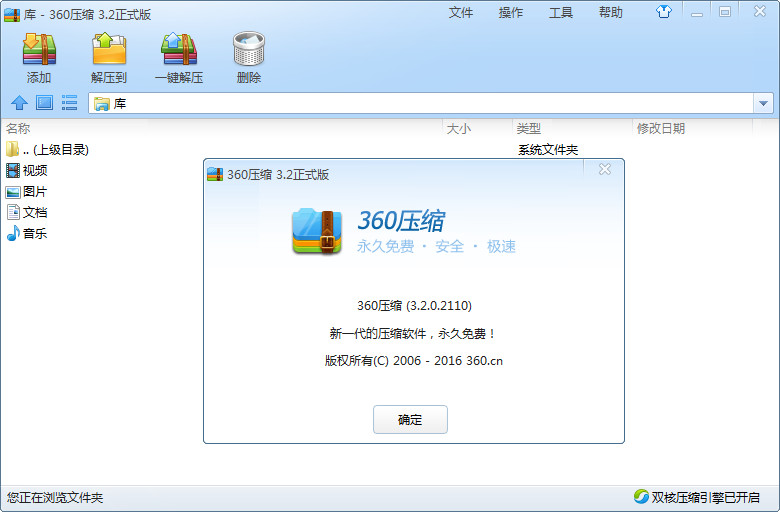The height and width of the screenshot is (512, 780).
Task: Click the 文档 documents library icon
Action: coord(13,212)
